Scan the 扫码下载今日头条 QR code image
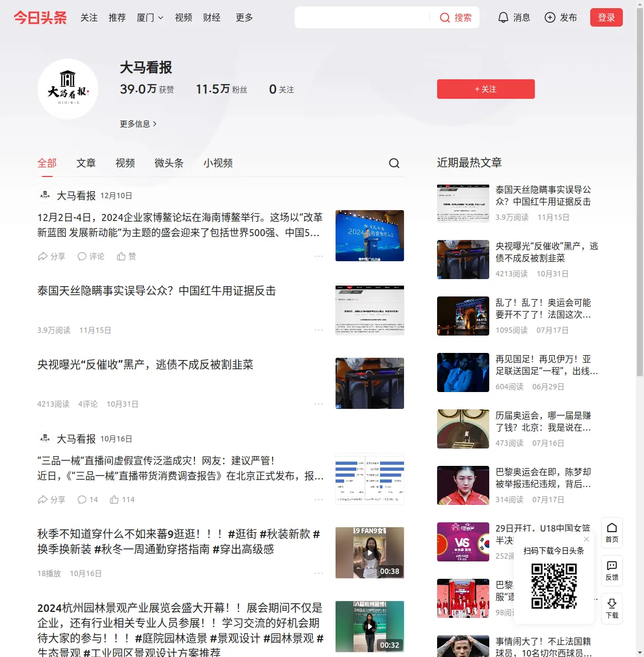Screen dimensions: 644x657 (x=554, y=586)
